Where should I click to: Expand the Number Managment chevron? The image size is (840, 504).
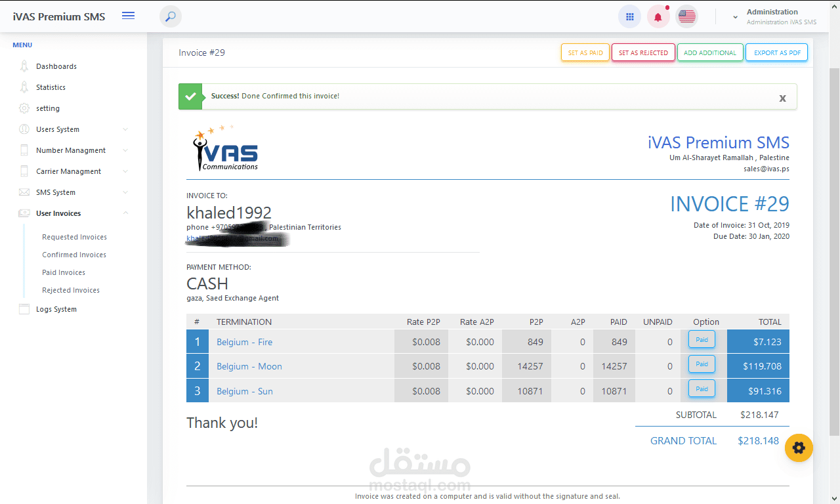pyautogui.click(x=125, y=150)
